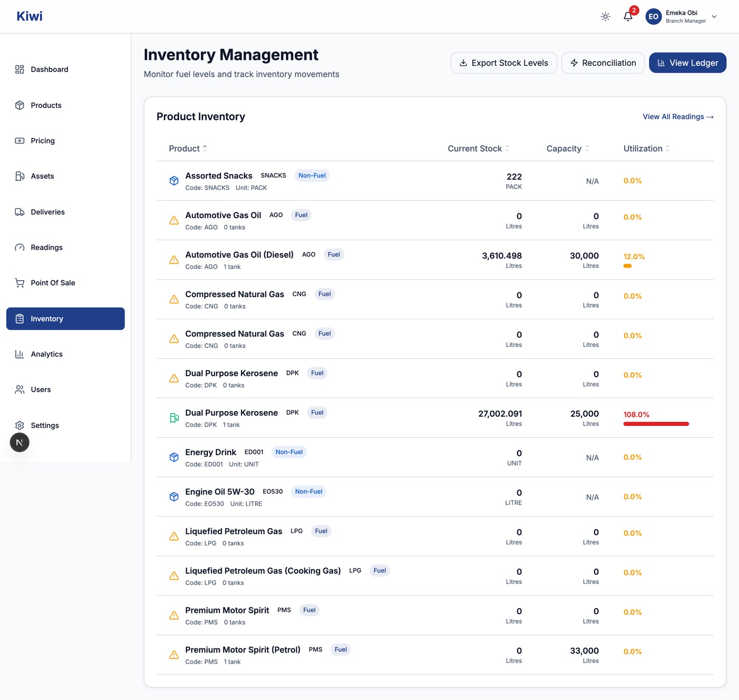This screenshot has width=739, height=700.
Task: Click the Readings gauge icon
Action: coord(20,247)
